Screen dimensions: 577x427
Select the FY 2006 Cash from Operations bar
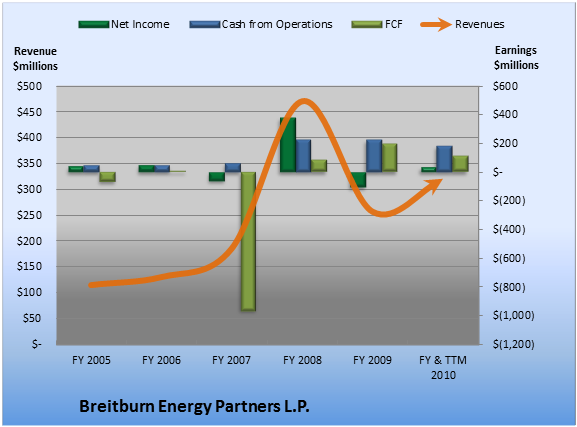162,169
